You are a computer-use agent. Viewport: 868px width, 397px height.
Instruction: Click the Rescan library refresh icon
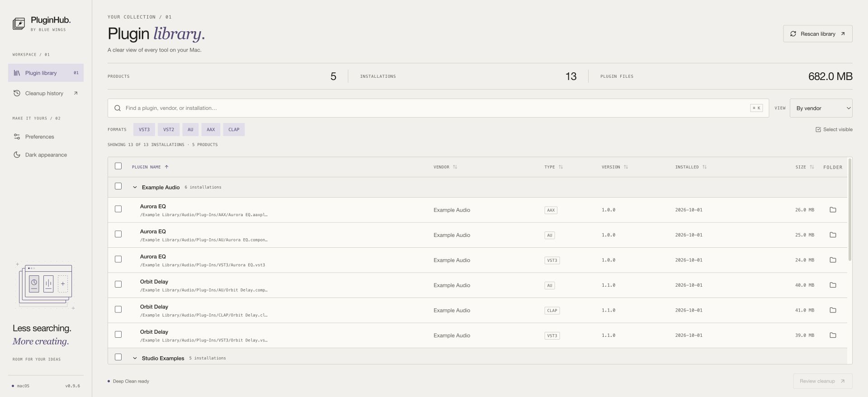(793, 34)
